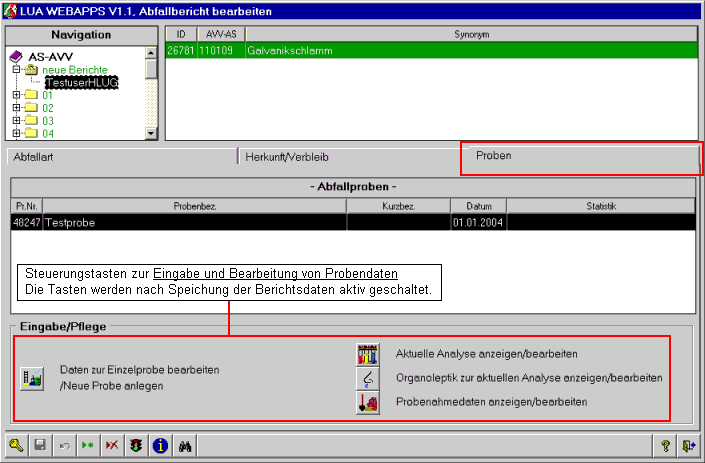The height and width of the screenshot is (463, 705).
Task: Switch to the Herkunft/Verbleib tab
Action: pos(346,157)
